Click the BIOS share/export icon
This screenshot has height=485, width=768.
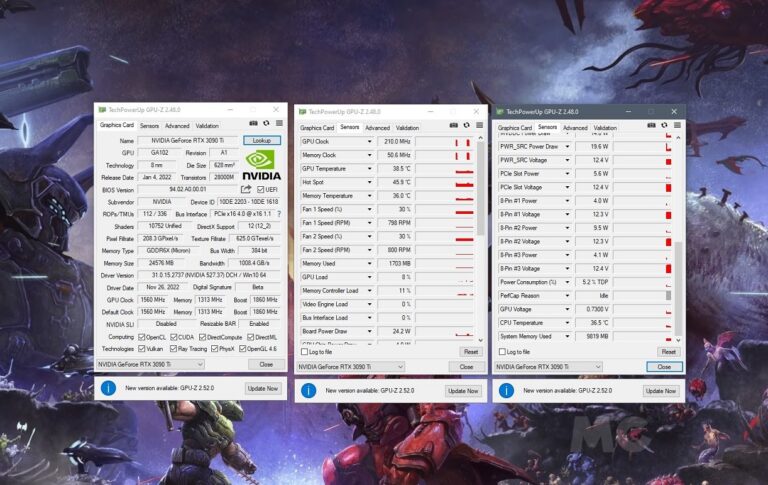click(246, 189)
